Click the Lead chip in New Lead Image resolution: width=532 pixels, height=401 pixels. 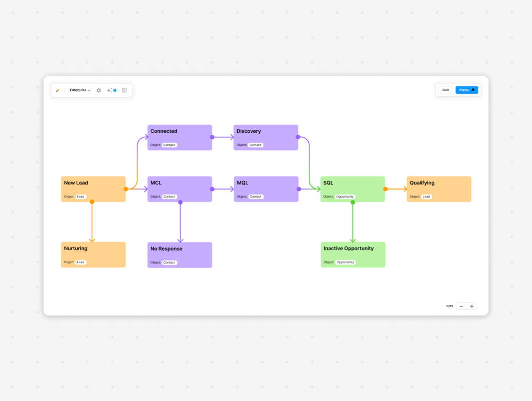[80, 197]
